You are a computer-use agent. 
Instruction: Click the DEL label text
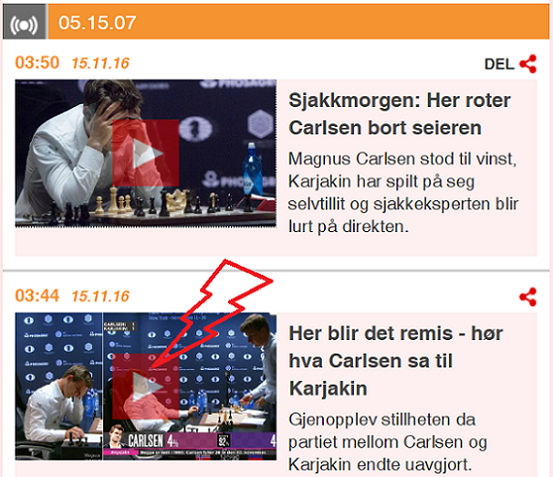(499, 64)
